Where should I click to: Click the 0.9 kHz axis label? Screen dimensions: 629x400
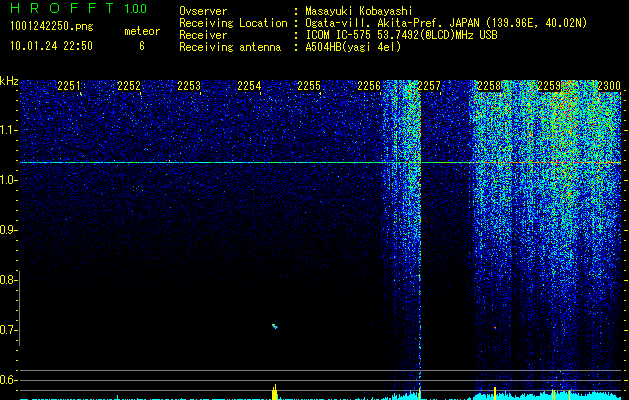coord(8,230)
